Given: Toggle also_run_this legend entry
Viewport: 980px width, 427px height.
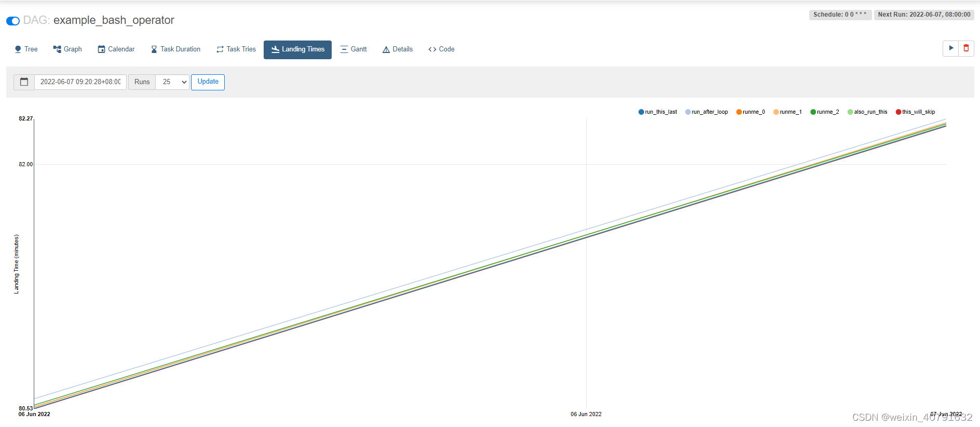Looking at the screenshot, I should click(867, 112).
